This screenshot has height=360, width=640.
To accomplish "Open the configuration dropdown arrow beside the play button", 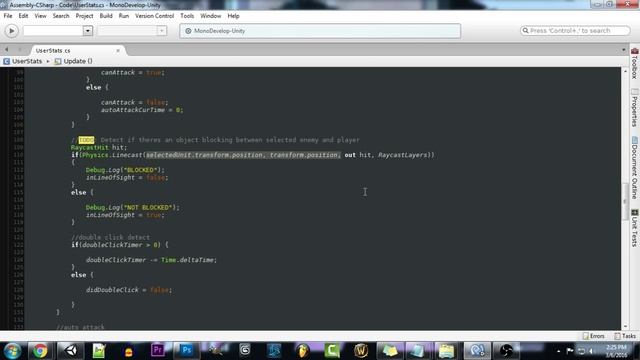I will tap(87, 31).
